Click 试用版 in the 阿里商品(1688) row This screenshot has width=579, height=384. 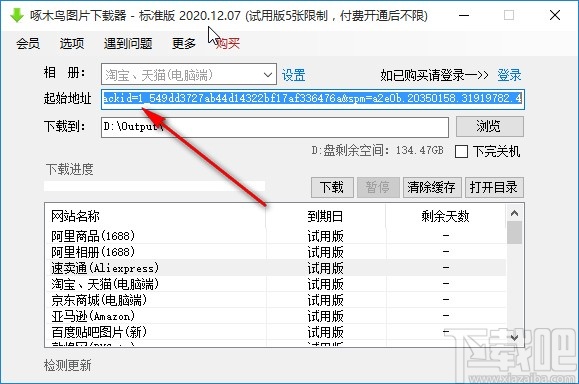pyautogui.click(x=325, y=236)
